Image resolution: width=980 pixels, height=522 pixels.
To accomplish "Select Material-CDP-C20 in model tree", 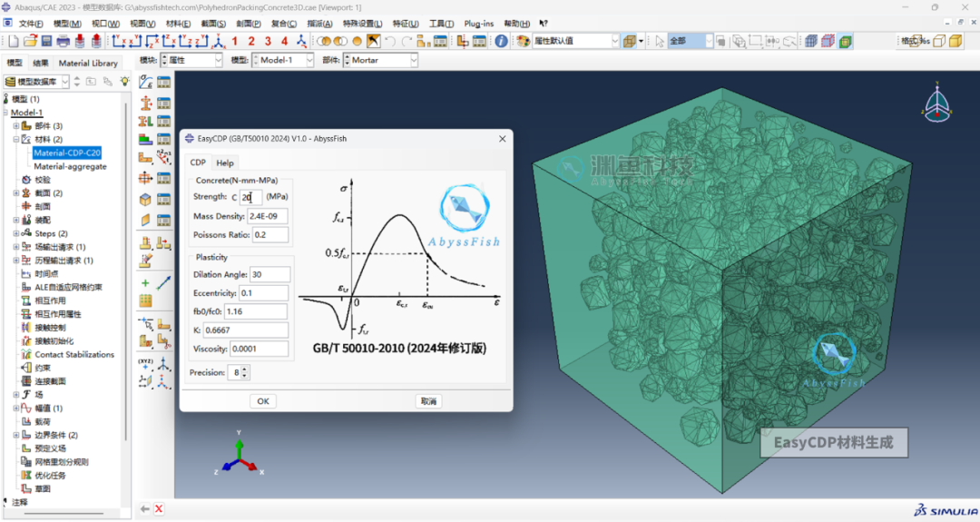I will [x=67, y=153].
